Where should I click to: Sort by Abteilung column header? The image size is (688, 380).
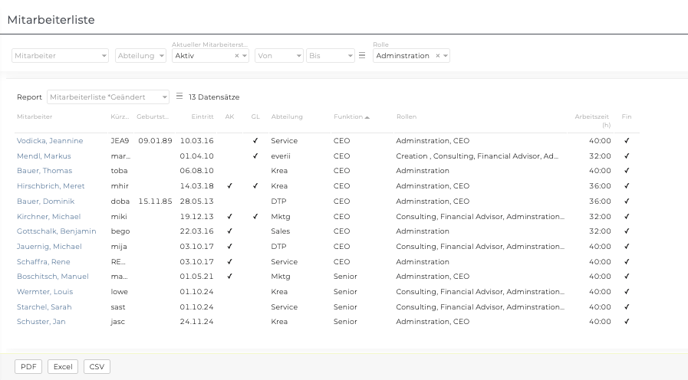tap(287, 117)
